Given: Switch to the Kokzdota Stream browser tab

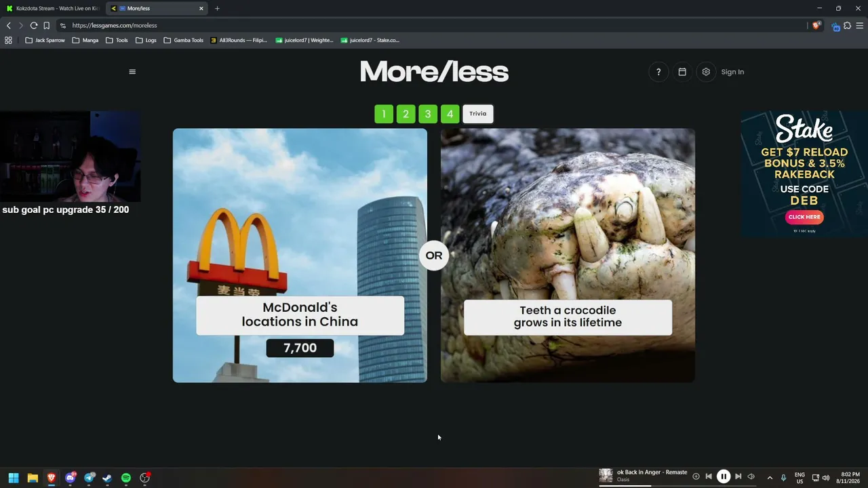Looking at the screenshot, I should click(53, 8).
